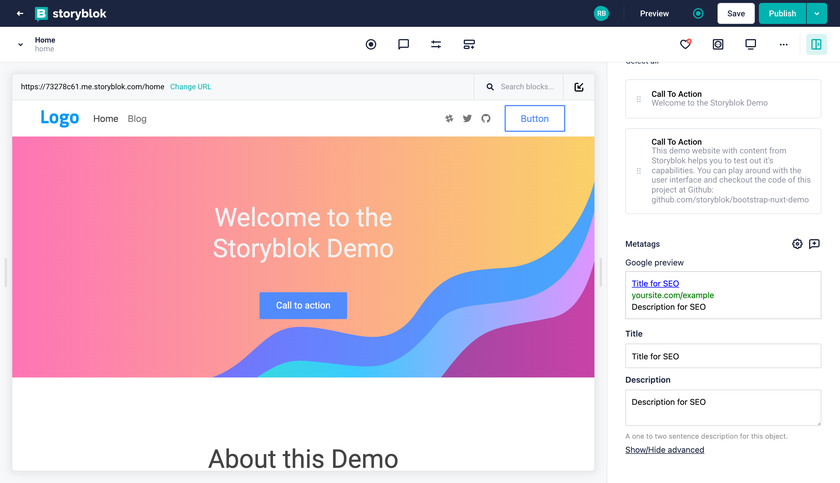Open the sliders config icon
Screen dimensions: 840x483
pos(436,44)
